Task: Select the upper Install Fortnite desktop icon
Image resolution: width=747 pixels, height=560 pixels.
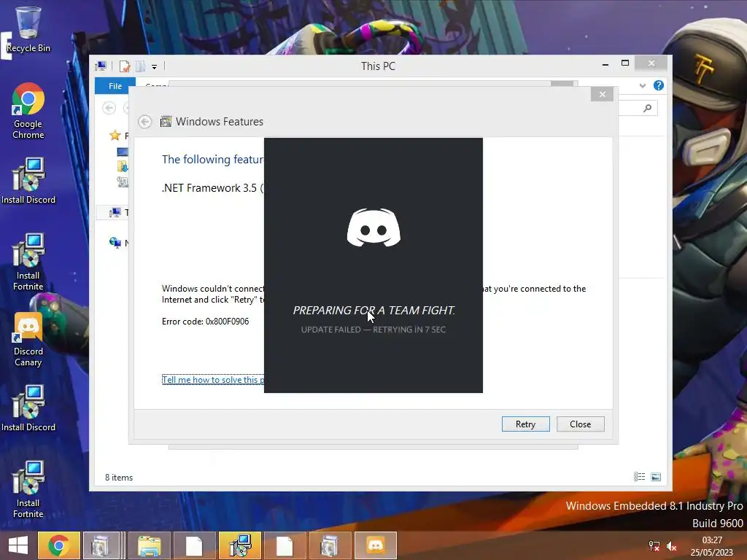Action: [x=28, y=262]
